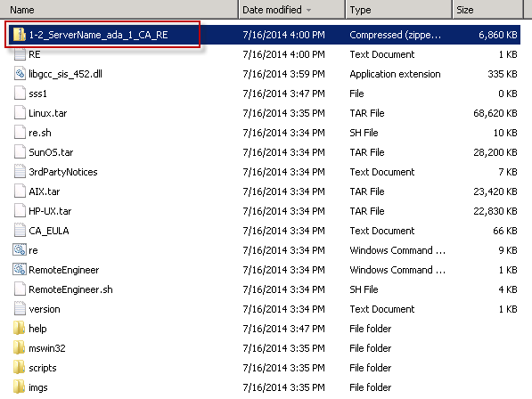The width and height of the screenshot is (532, 399).
Task: Sort files by Size column header
Action: click(x=487, y=10)
